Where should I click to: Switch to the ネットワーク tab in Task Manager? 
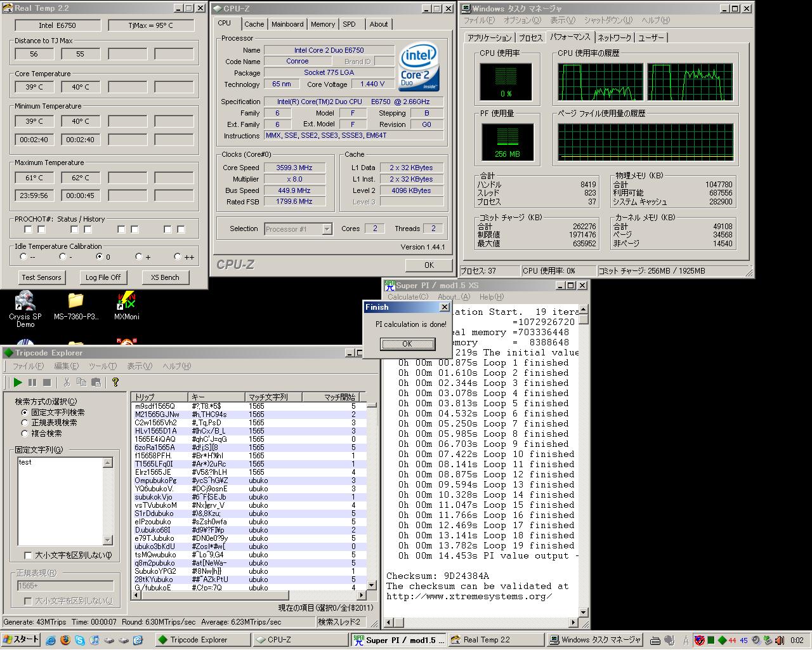[x=614, y=37]
